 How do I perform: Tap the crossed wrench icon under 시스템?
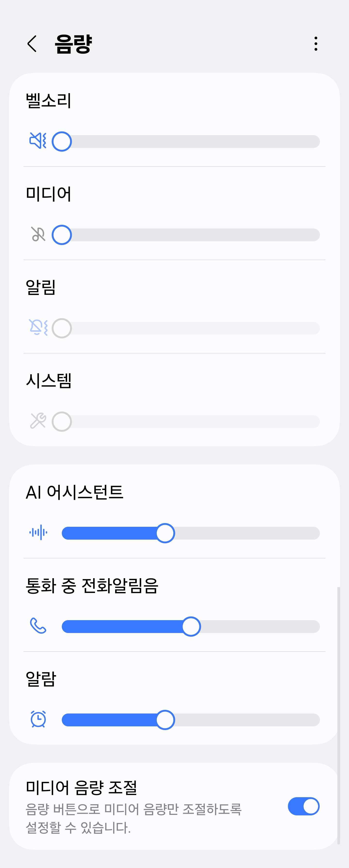[38, 421]
